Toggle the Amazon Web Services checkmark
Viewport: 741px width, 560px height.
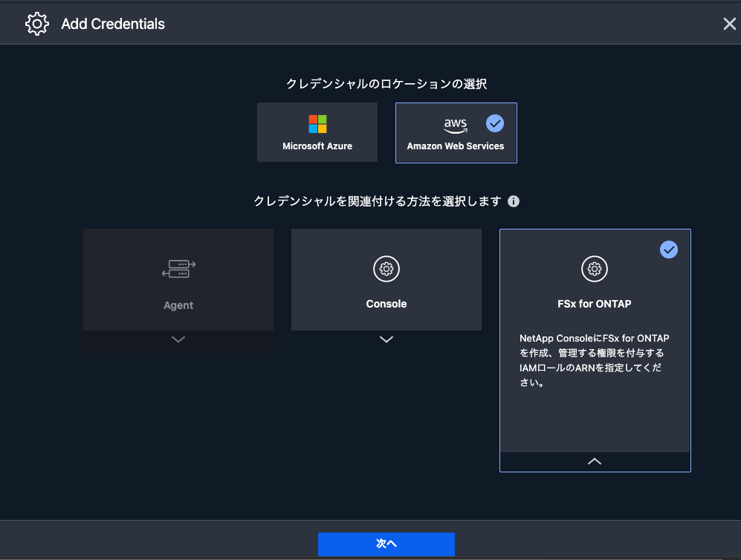coord(495,124)
